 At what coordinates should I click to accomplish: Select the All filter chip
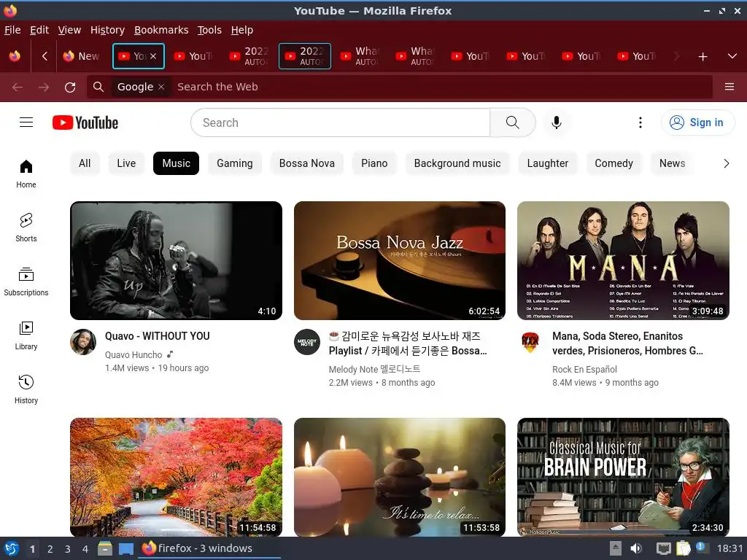[x=85, y=163]
